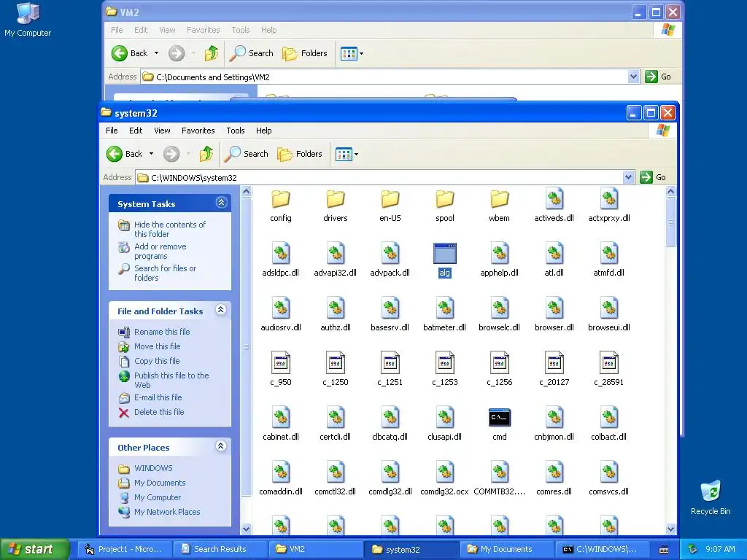Go to WINDOWS in Other Places

pyautogui.click(x=153, y=468)
